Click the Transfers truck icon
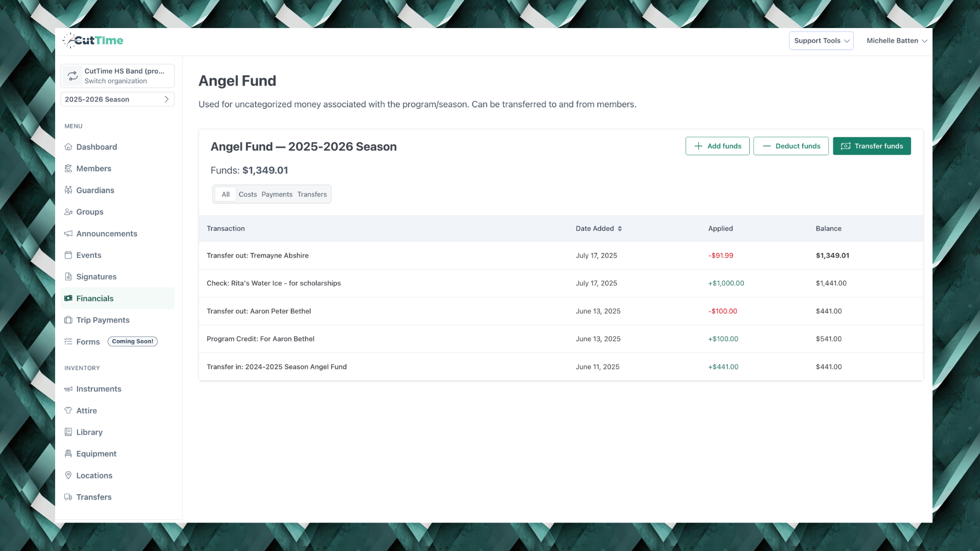The height and width of the screenshot is (551, 980). (x=68, y=497)
